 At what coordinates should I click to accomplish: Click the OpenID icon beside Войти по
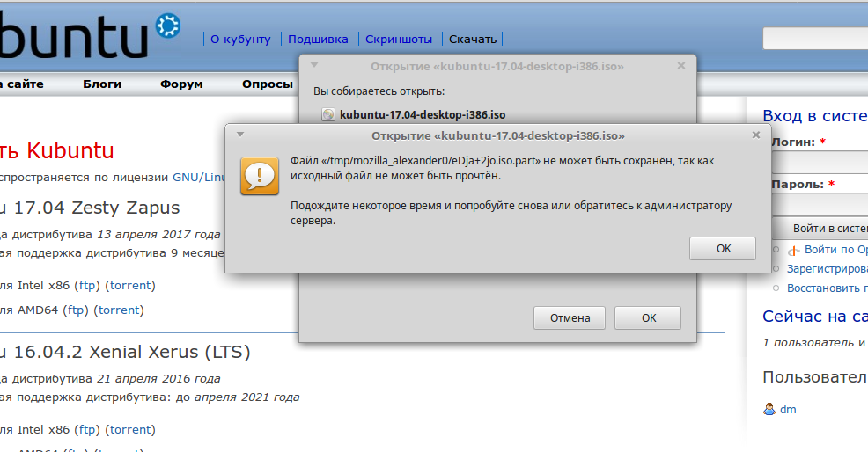point(794,251)
